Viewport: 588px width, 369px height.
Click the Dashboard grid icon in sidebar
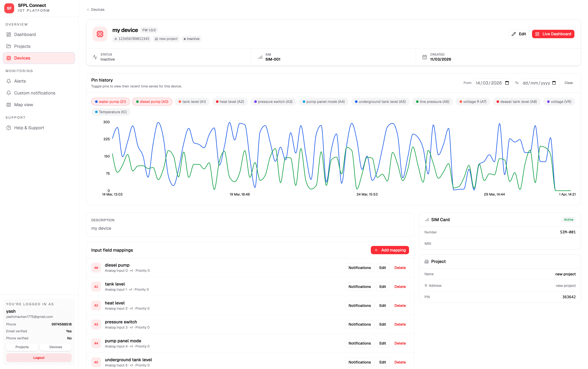tap(9, 34)
